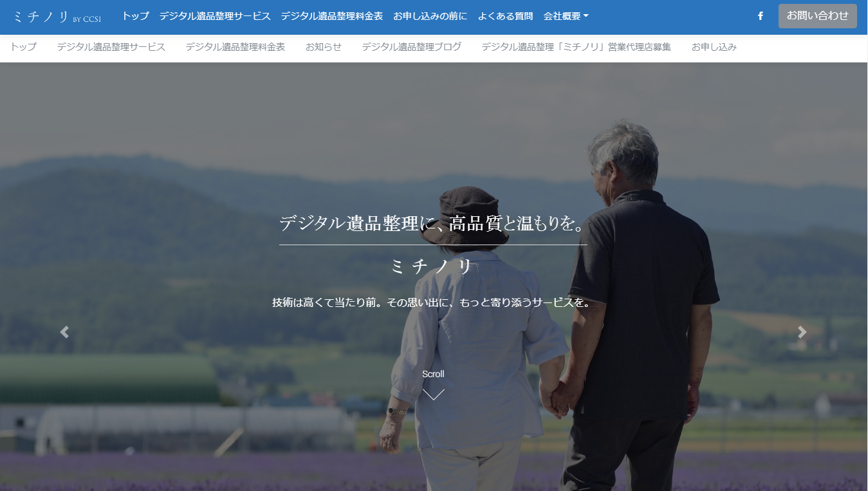
Task: Select トップ in the white sub-navigation
Action: pos(23,47)
